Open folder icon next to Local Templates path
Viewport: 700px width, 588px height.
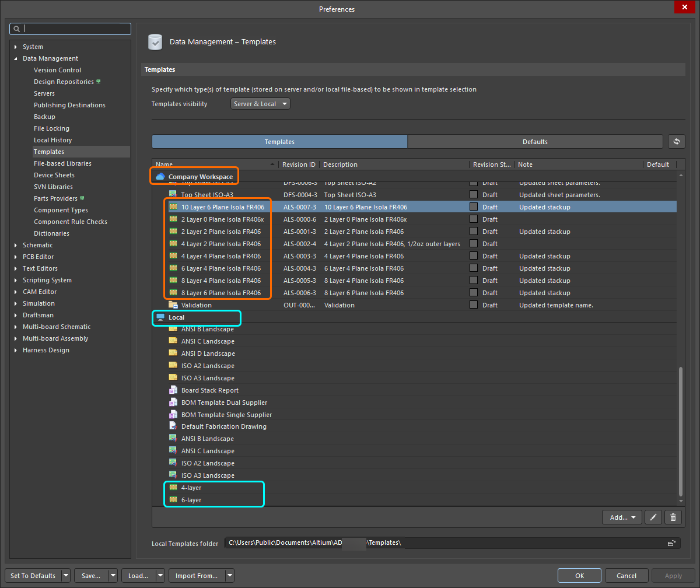tap(673, 542)
